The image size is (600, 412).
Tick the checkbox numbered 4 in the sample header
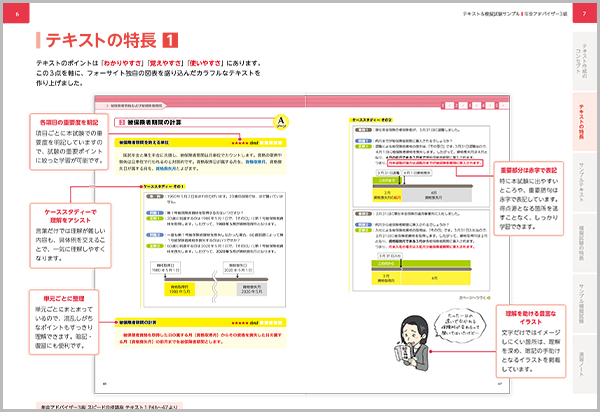point(488,106)
